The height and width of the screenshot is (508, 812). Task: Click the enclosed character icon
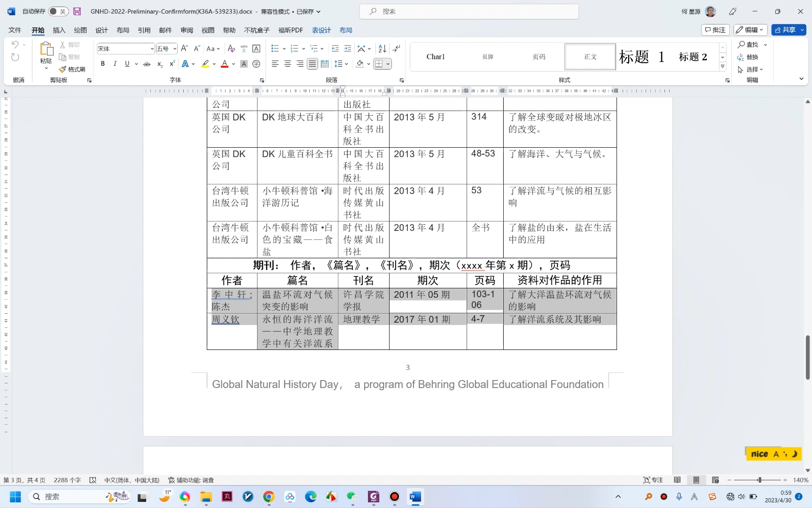[x=256, y=63]
